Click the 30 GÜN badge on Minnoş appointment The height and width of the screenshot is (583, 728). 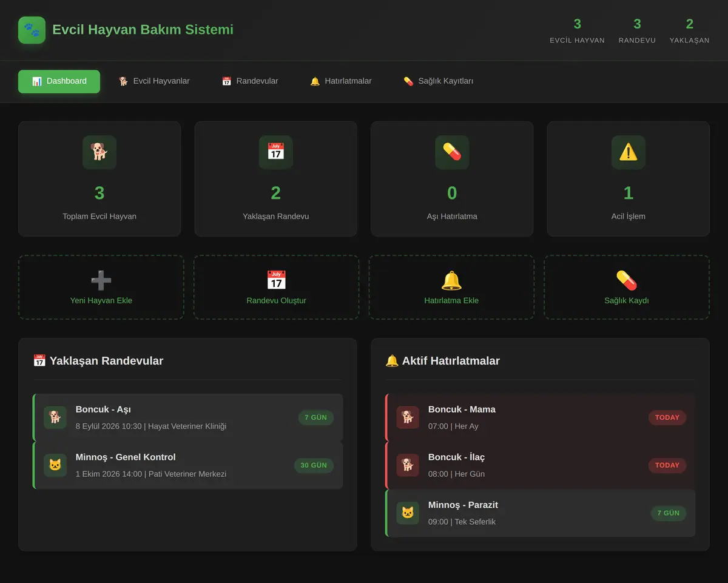coord(314,465)
